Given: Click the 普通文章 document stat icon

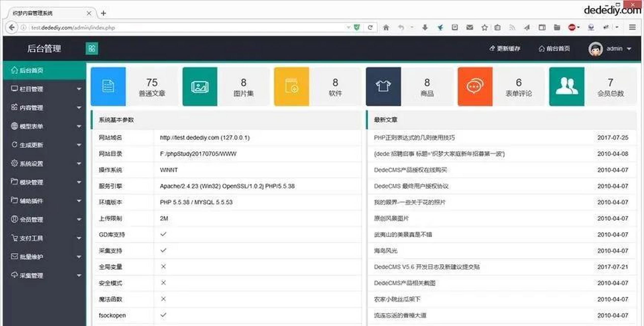Looking at the screenshot, I should (108, 86).
